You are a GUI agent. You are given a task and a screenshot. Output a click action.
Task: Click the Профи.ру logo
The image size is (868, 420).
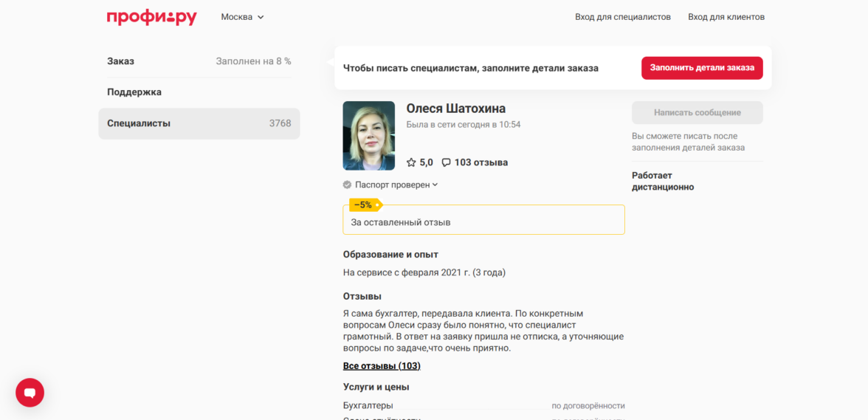pos(151,17)
